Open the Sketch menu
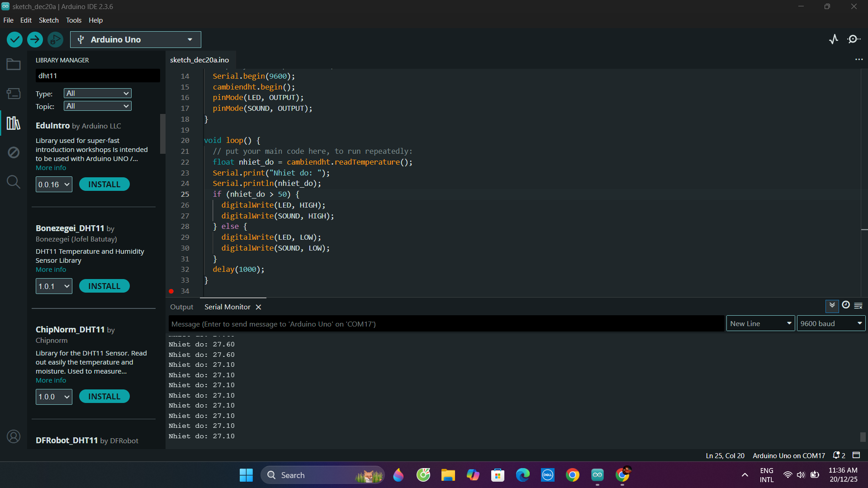 pyautogui.click(x=48, y=20)
